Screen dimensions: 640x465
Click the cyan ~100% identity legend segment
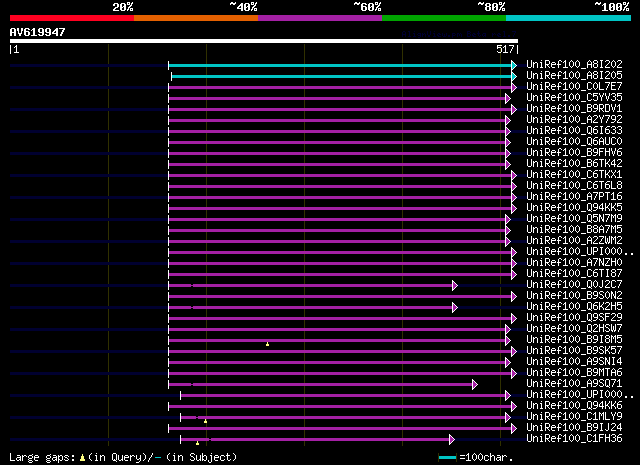click(x=568, y=18)
